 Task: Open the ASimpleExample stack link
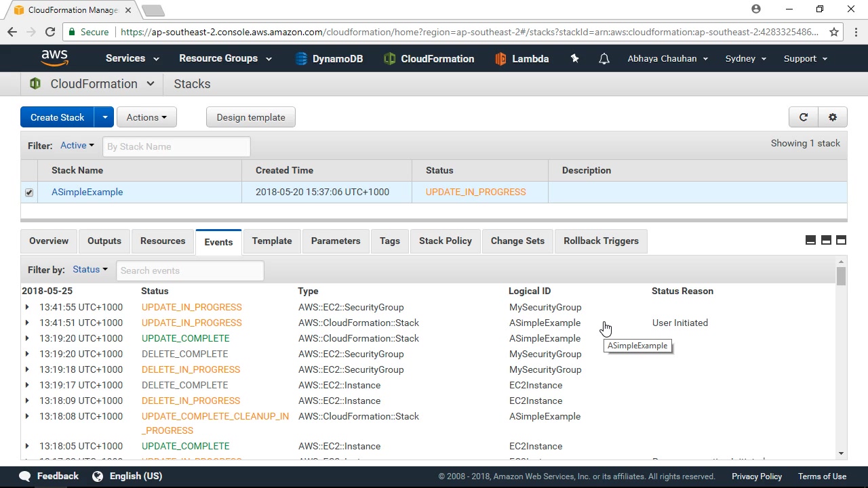point(87,192)
